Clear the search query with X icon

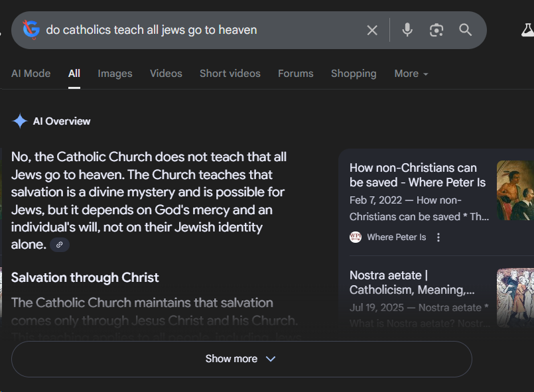372,30
